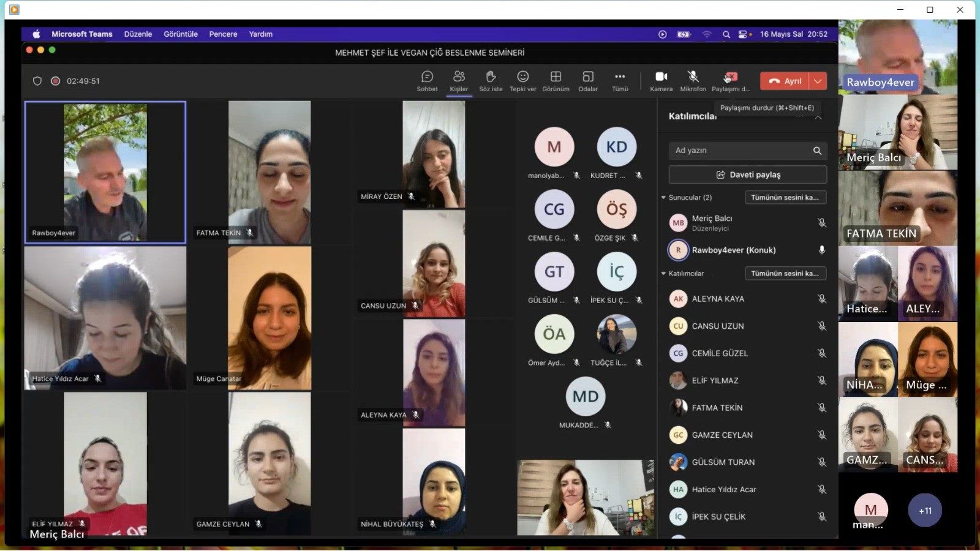The image size is (980, 551).
Task: Raise hand with Söz iste
Action: [491, 81]
